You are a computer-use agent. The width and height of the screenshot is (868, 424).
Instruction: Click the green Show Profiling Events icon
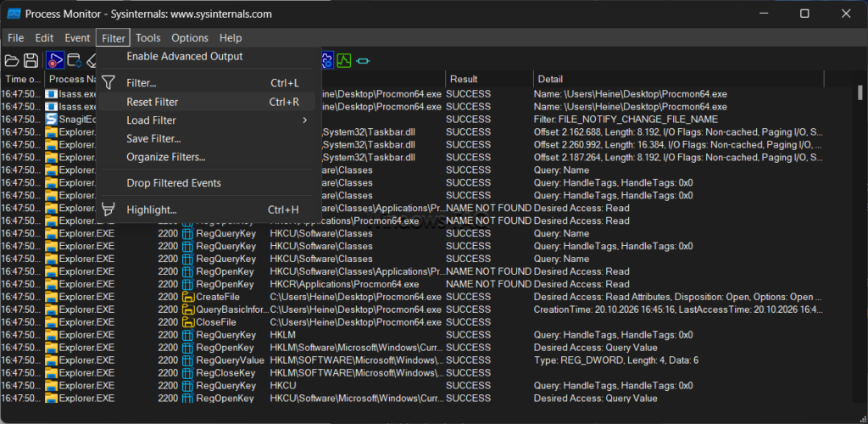344,60
